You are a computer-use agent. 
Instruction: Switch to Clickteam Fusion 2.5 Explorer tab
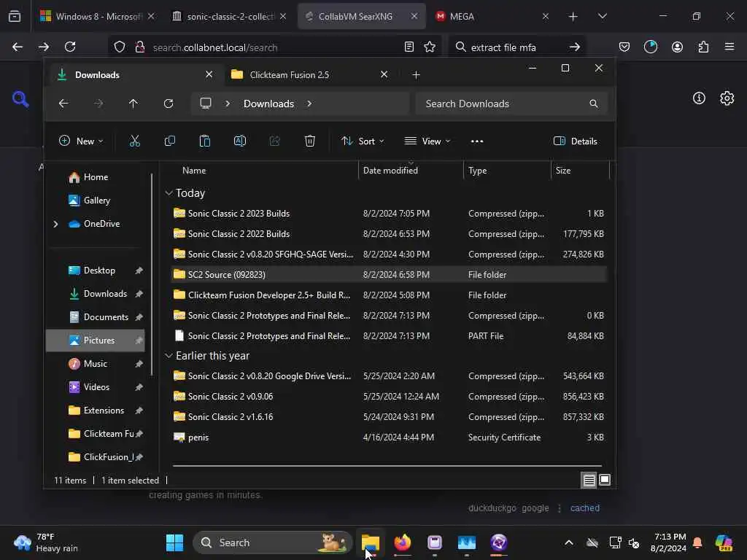tap(309, 75)
